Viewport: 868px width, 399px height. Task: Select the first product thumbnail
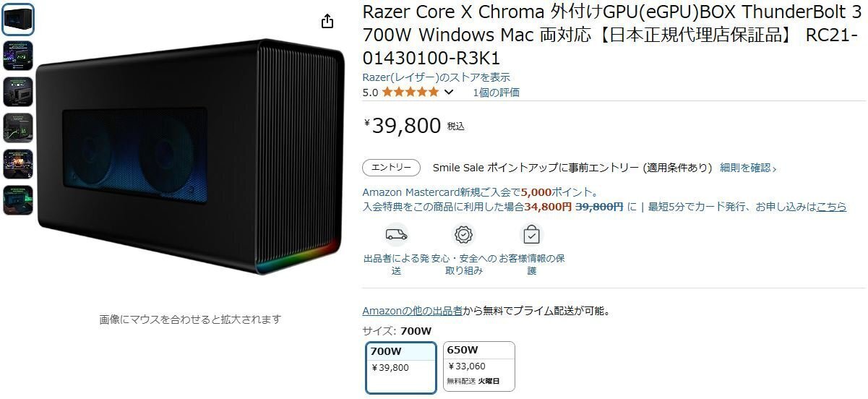[17, 20]
